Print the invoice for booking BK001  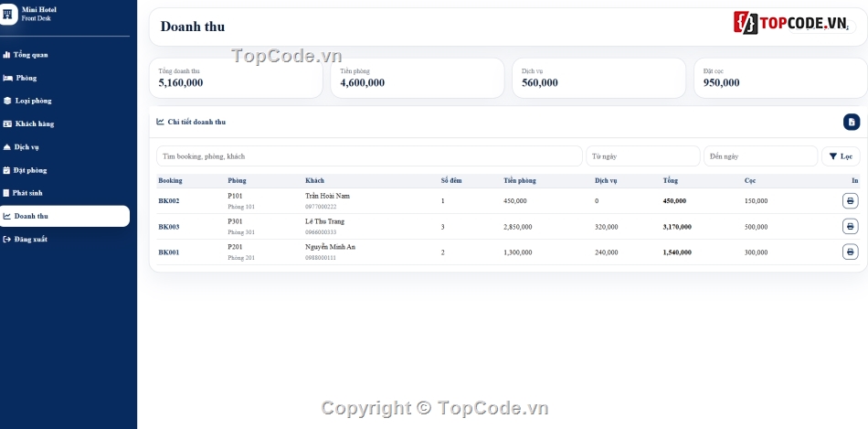pyautogui.click(x=851, y=252)
